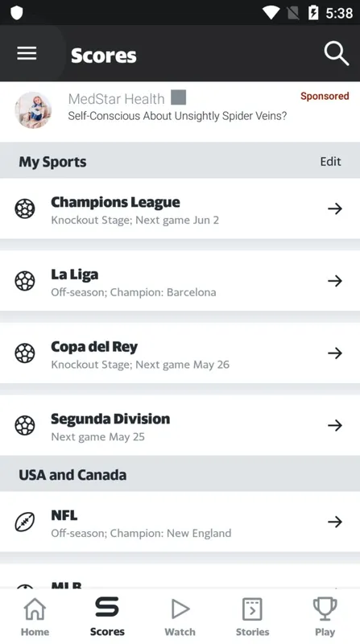Switch to the Home tab

[35, 617]
